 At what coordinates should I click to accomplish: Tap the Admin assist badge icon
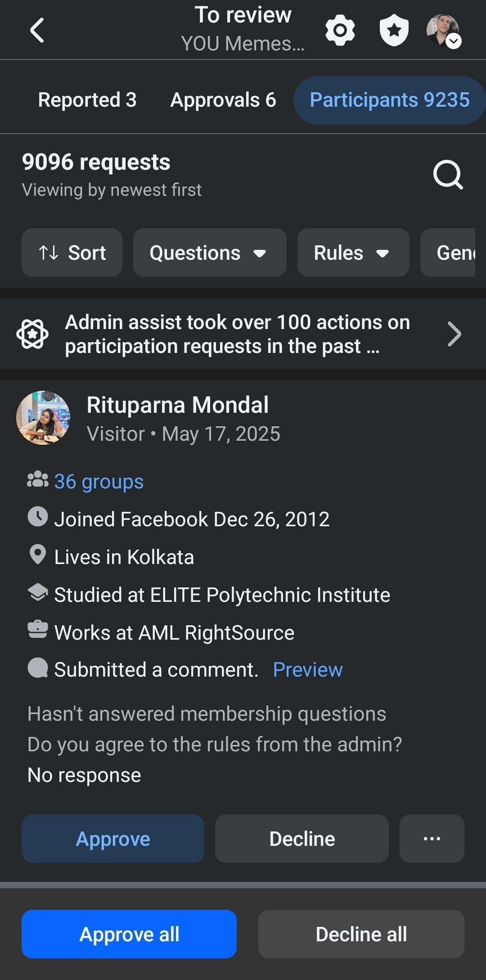pyautogui.click(x=32, y=334)
